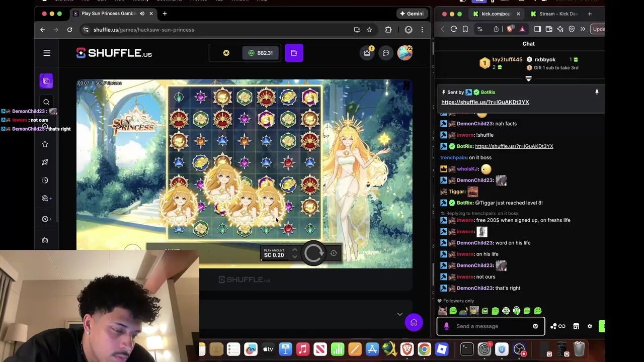Open Brave Shields lion icon
644x362 pixels.
pyautogui.click(x=510, y=29)
